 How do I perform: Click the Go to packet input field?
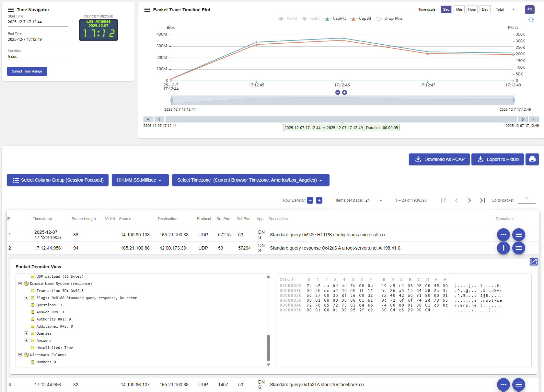pos(527,199)
